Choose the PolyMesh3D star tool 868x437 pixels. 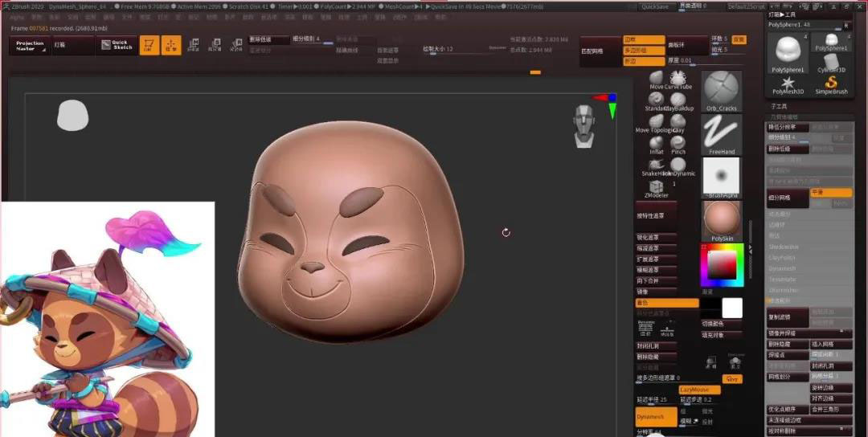pyautogui.click(x=788, y=84)
